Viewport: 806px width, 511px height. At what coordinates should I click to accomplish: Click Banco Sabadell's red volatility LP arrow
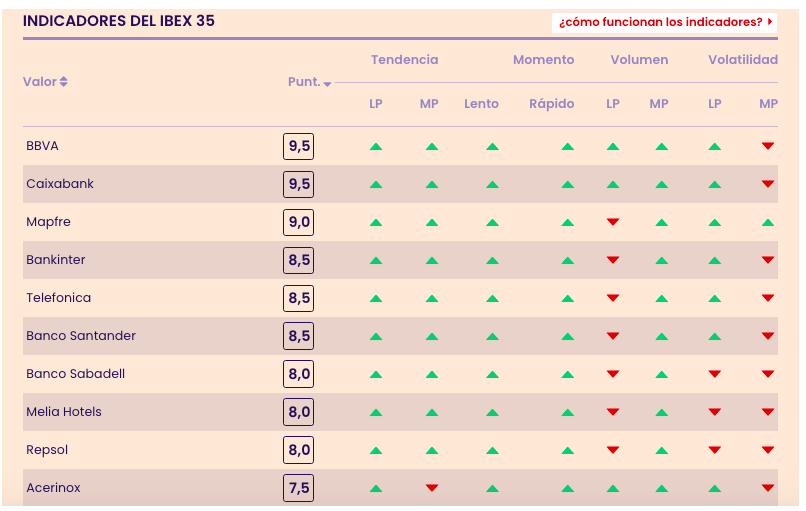[714, 374]
